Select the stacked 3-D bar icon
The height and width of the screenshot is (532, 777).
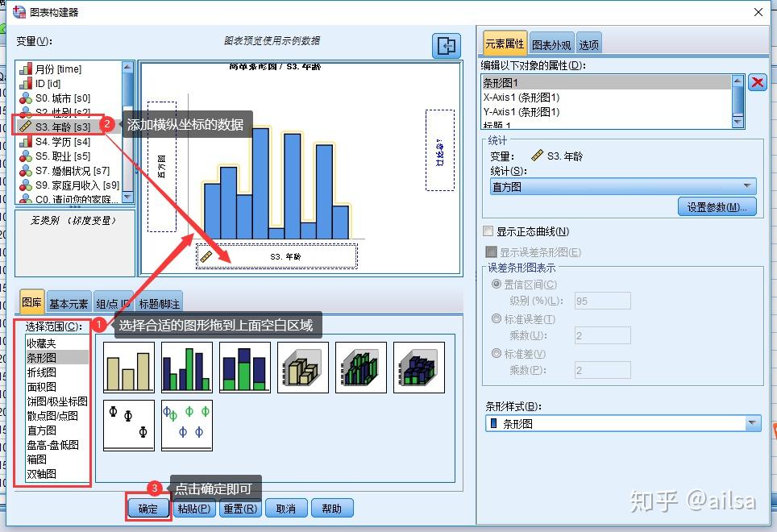click(x=419, y=368)
